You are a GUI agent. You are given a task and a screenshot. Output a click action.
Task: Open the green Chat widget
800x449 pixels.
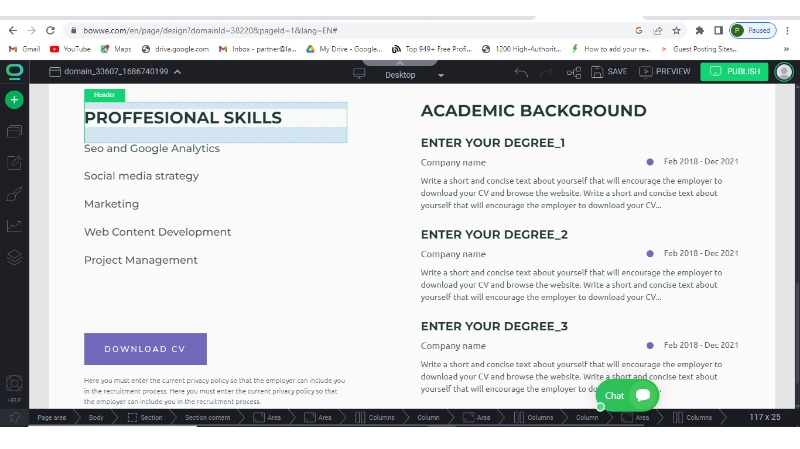(x=627, y=395)
